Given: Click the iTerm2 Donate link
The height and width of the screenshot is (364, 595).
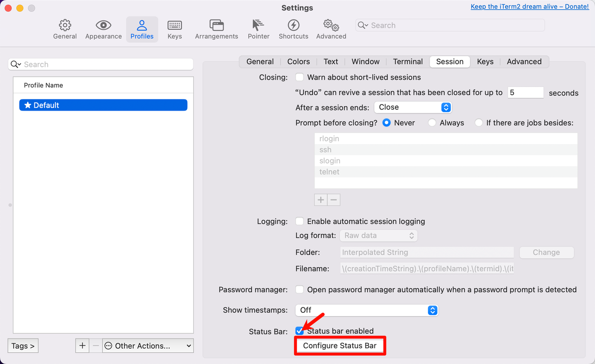Looking at the screenshot, I should 529,7.
